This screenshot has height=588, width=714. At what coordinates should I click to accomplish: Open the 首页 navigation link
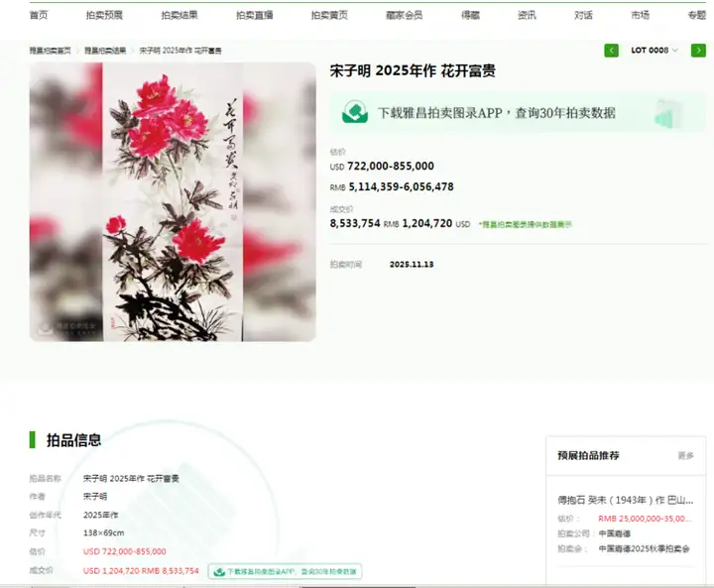[39, 15]
